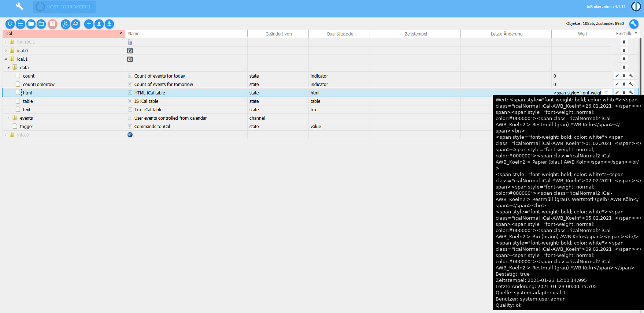The width and height of the screenshot is (644, 313).
Task: Delete the hm-rpc.1 object via trash
Action: click(624, 42)
